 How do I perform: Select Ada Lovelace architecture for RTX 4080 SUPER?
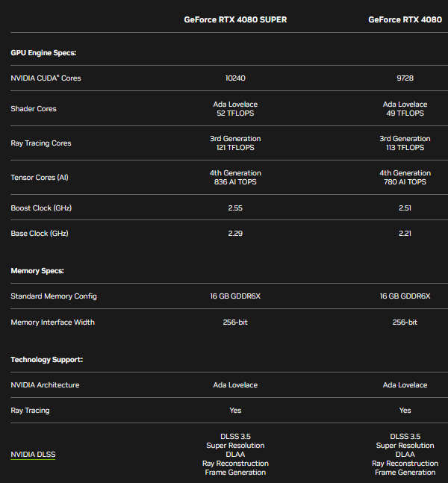pos(235,385)
